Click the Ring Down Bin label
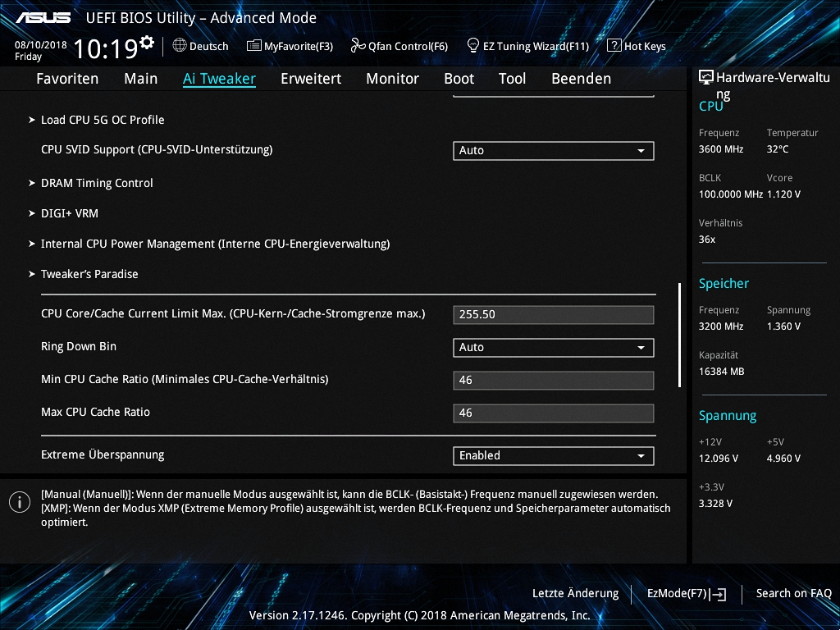Viewport: 840px width, 630px height. tap(79, 347)
